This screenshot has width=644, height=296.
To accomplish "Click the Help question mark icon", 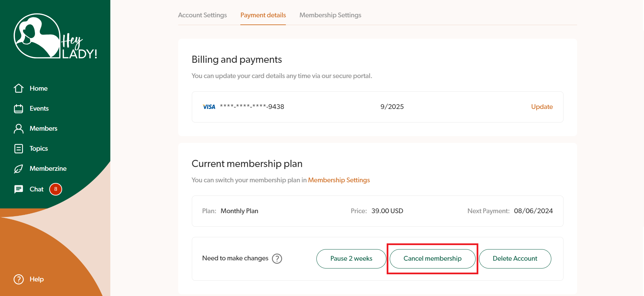I will pyautogui.click(x=19, y=279).
